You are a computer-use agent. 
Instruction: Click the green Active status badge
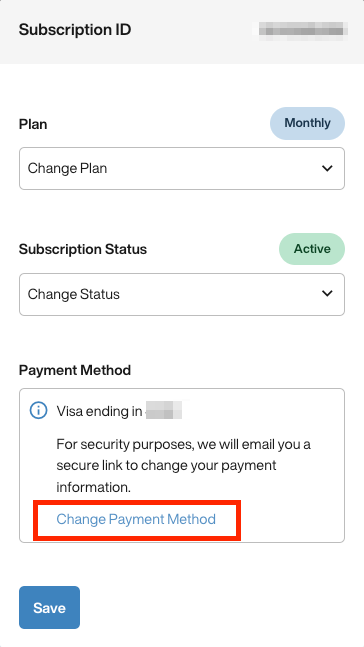pos(312,249)
